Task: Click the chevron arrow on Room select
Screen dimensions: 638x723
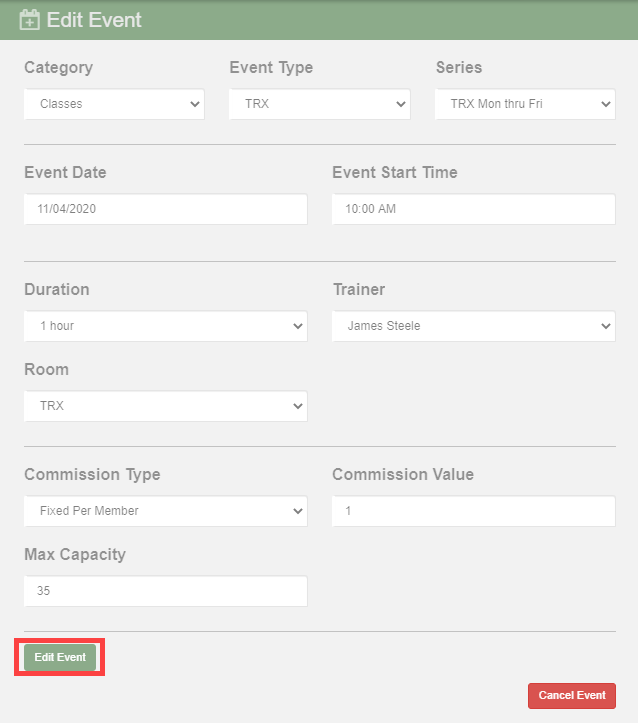Action: click(298, 406)
